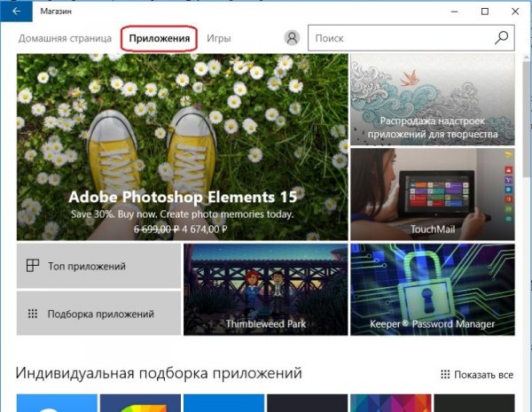Viewport: 532px width, 412px height.
Task: Switch to the Домашняя страница tab
Action: 66,39
